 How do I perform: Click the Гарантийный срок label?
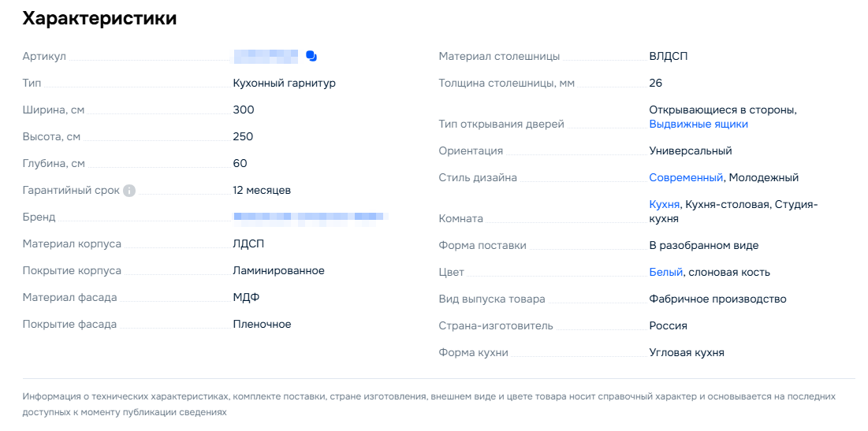click(71, 191)
